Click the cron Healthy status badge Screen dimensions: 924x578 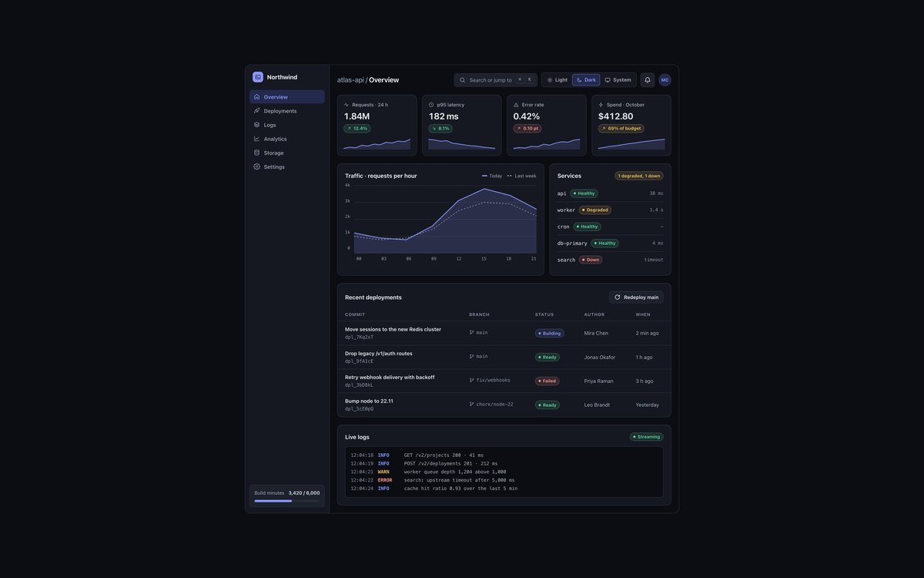[x=588, y=227]
